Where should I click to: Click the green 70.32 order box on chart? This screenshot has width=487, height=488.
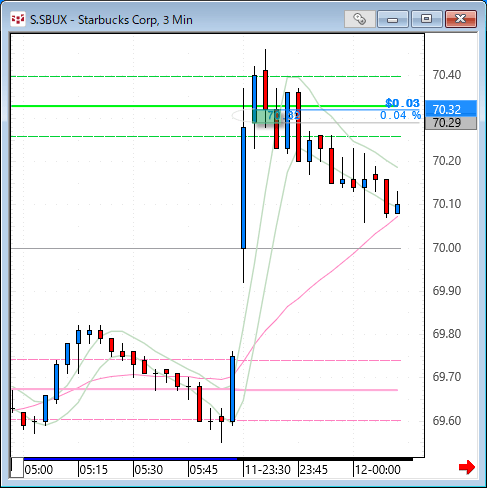[x=266, y=116]
